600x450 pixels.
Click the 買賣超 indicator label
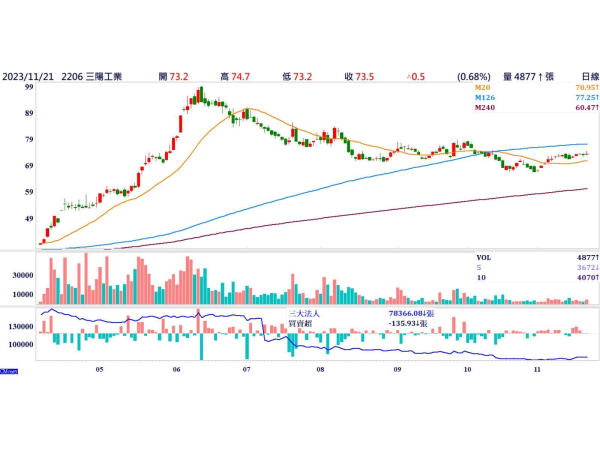click(300, 324)
